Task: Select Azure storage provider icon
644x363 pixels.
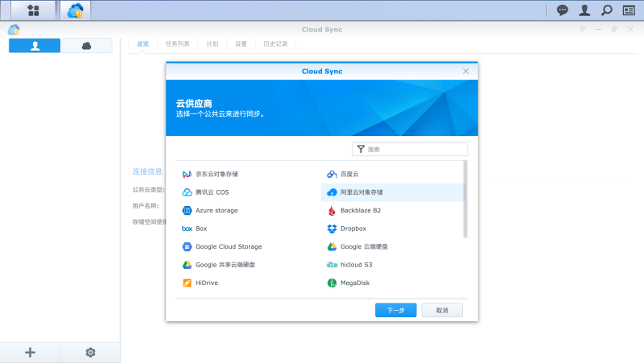Action: (187, 210)
